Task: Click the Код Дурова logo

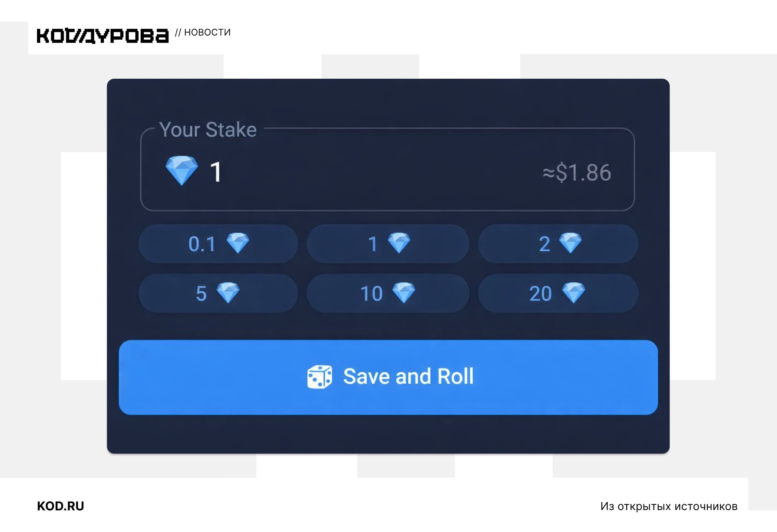Action: (103, 36)
